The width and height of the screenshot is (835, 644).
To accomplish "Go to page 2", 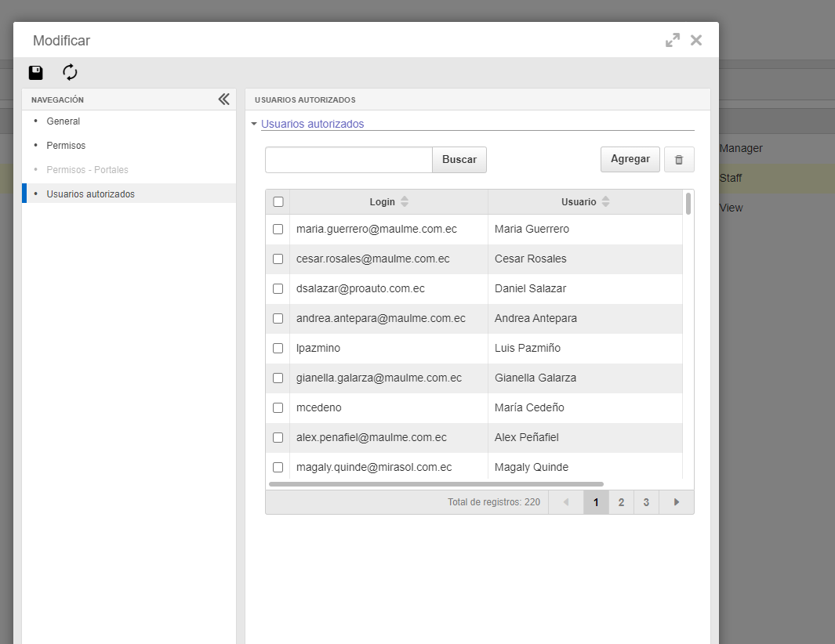I will (x=621, y=502).
